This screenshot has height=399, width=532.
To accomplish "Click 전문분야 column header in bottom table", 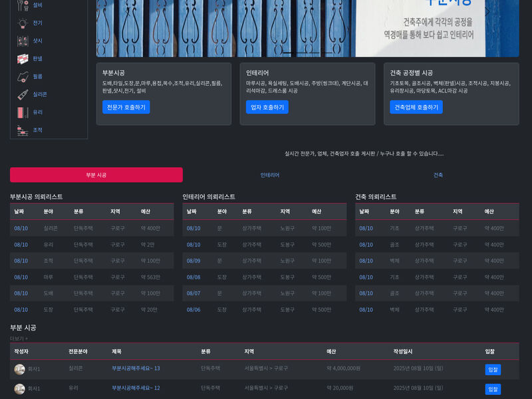I will (x=78, y=352).
